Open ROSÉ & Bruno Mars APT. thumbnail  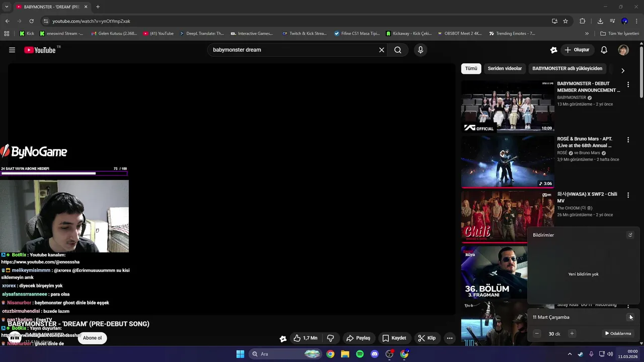(508, 161)
